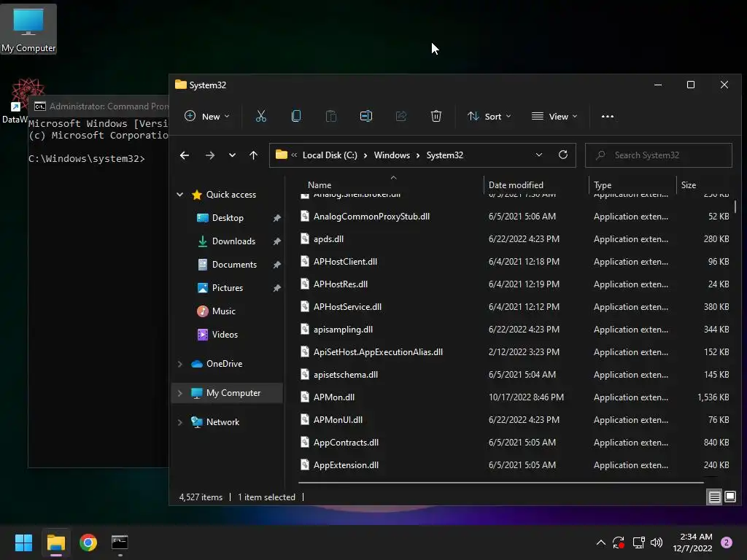Click System32 breadcrumb segment

pos(444,155)
